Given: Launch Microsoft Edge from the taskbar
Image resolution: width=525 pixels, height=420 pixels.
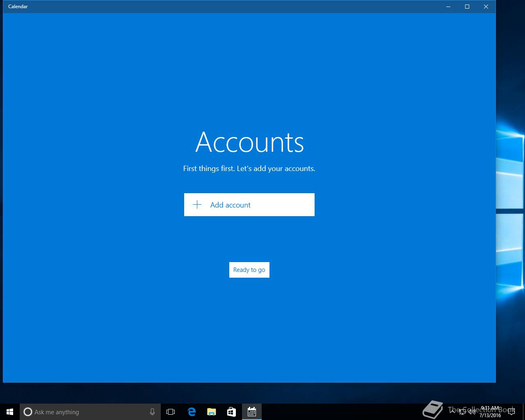Looking at the screenshot, I should [x=191, y=412].
